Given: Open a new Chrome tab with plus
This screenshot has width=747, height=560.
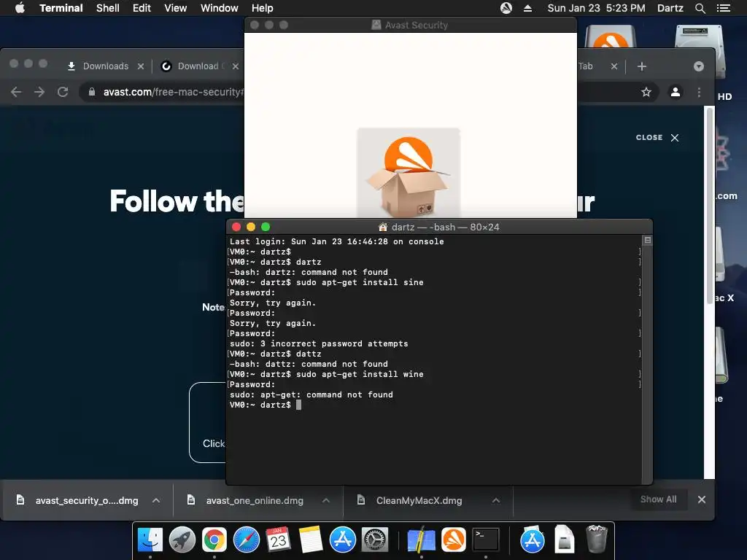Looking at the screenshot, I should tap(642, 66).
